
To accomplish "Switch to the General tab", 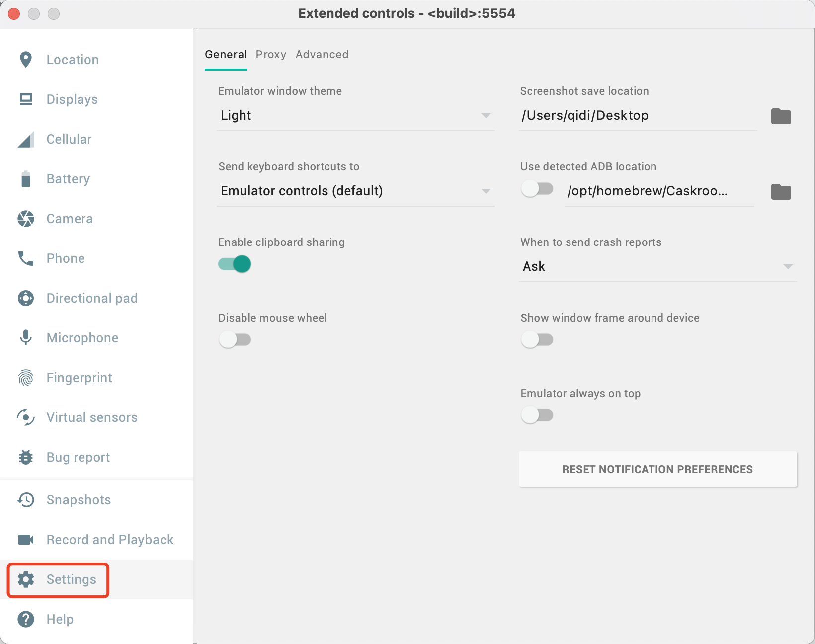I will click(x=226, y=55).
